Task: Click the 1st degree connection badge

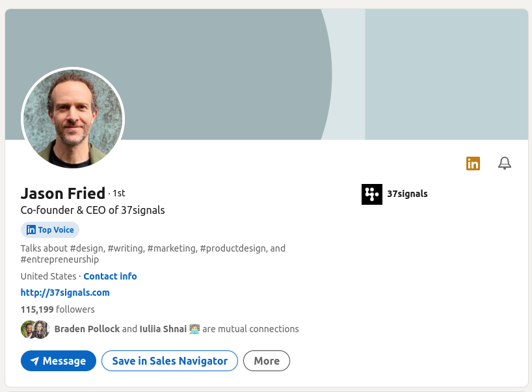Action: click(x=118, y=194)
